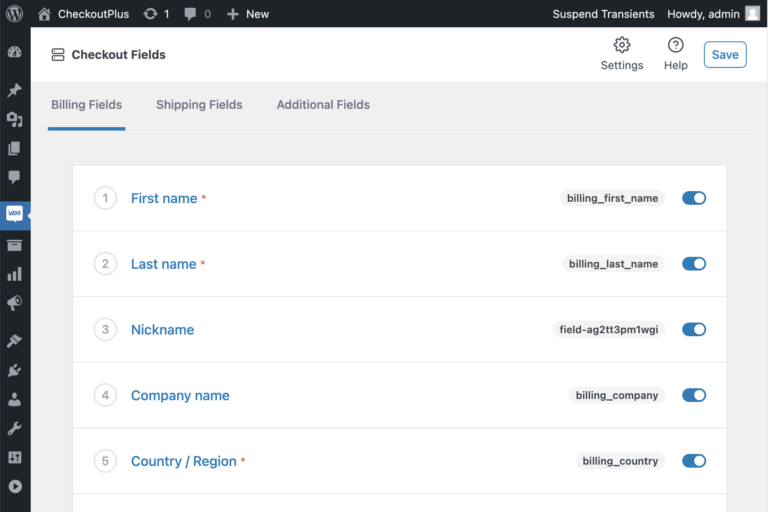Click the field-ag2tt3pm1wgi key badge
Image resolution: width=768 pixels, height=512 pixels.
609,329
